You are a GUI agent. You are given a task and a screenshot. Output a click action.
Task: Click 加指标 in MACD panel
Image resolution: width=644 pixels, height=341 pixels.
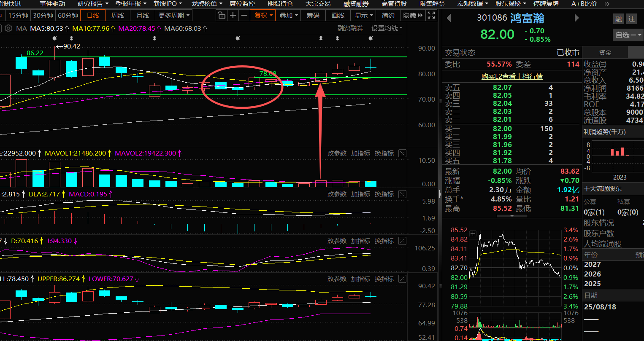click(360, 194)
